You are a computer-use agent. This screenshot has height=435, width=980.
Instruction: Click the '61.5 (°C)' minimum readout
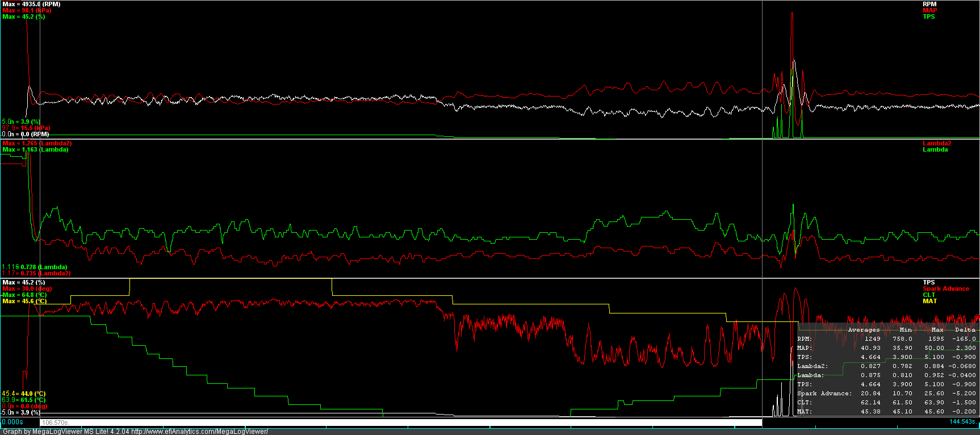click(33, 400)
